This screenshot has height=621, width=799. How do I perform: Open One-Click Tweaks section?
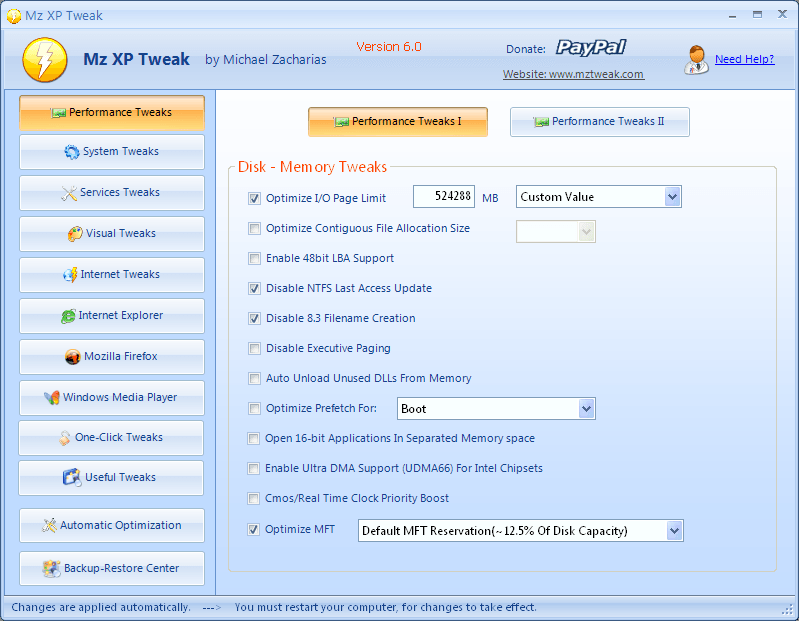(111, 438)
